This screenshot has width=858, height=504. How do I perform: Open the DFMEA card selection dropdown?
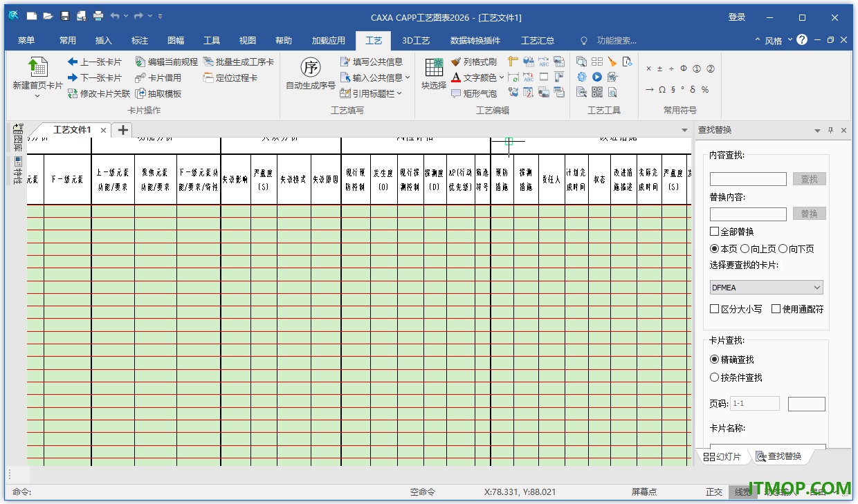pyautogui.click(x=767, y=287)
